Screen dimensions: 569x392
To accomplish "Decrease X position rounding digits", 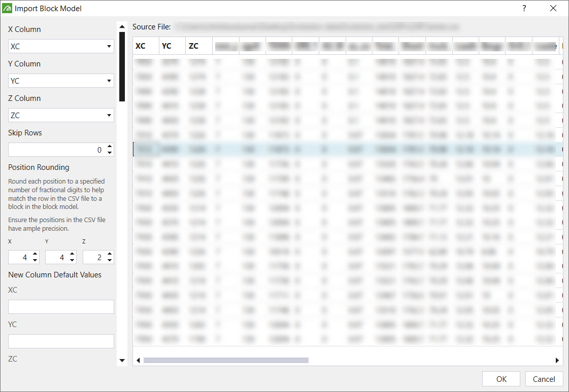I will click(35, 260).
